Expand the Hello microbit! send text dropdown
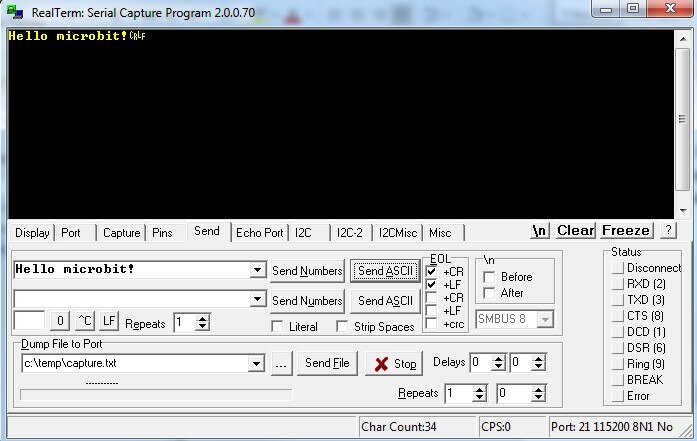The width and height of the screenshot is (697, 441). click(x=257, y=270)
